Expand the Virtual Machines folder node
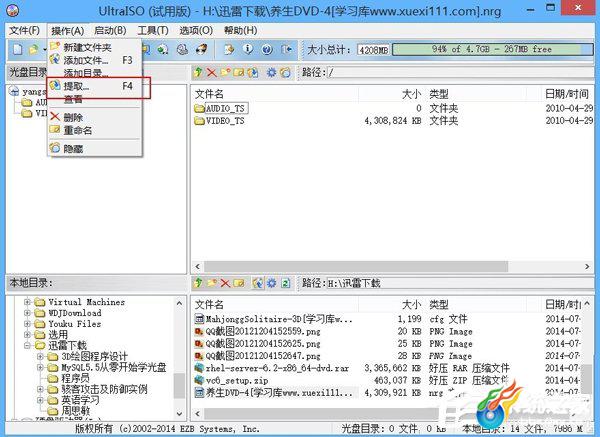The width and height of the screenshot is (600, 437). point(27,302)
